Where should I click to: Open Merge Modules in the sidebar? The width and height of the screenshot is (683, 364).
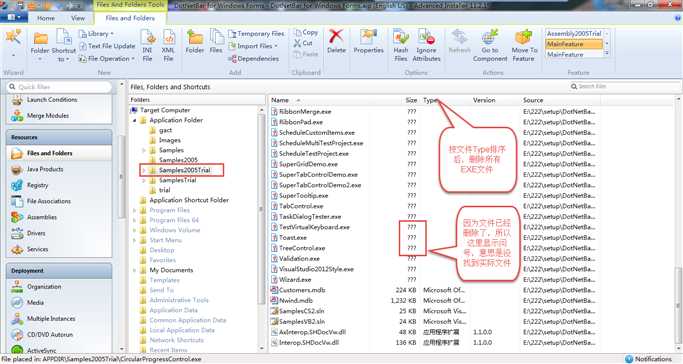pyautogui.click(x=48, y=116)
